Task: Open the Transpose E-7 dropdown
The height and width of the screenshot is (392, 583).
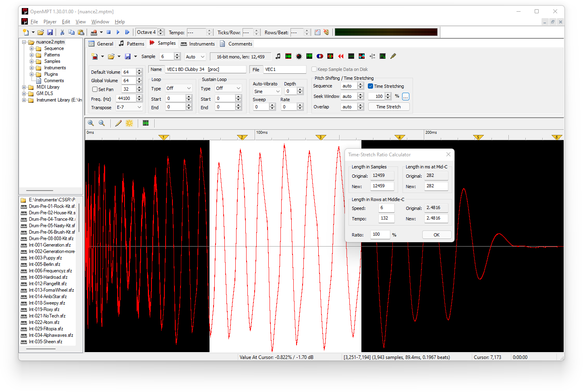Action: coord(129,107)
